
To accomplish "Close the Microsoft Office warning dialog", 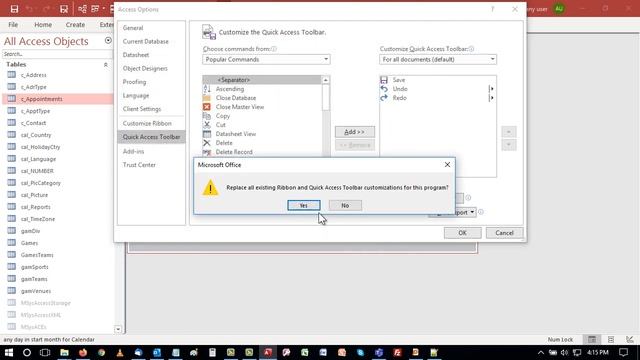I will (x=447, y=164).
